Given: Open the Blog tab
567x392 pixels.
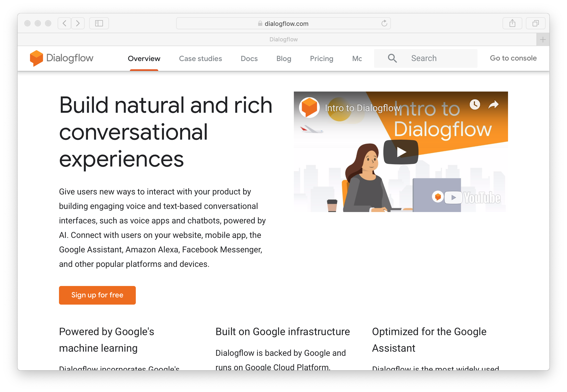Looking at the screenshot, I should (x=283, y=59).
